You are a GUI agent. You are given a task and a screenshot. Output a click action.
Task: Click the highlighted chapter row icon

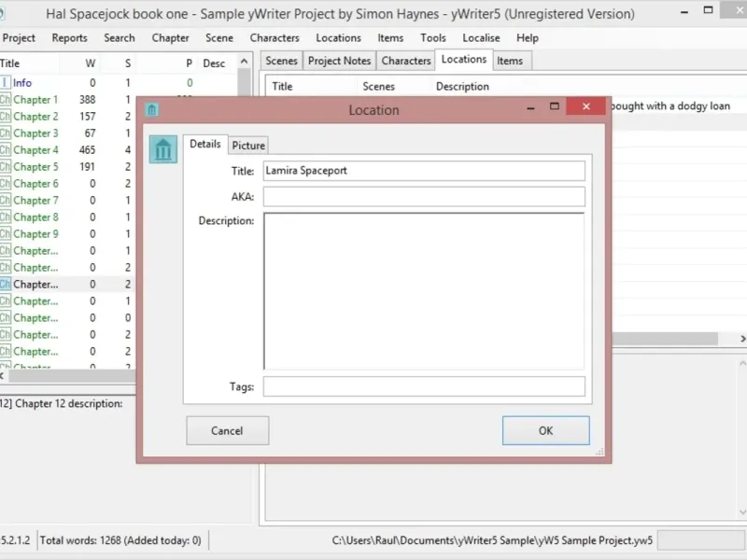[5, 285]
